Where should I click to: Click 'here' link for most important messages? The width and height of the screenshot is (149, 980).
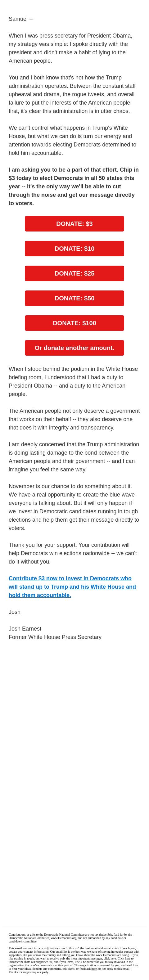pyautogui.click(x=113, y=958)
